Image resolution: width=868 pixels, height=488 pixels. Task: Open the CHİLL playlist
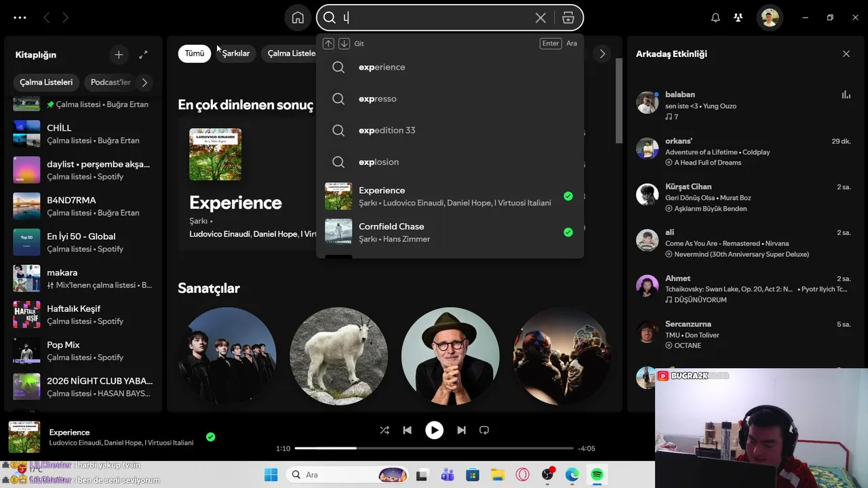pos(83,134)
